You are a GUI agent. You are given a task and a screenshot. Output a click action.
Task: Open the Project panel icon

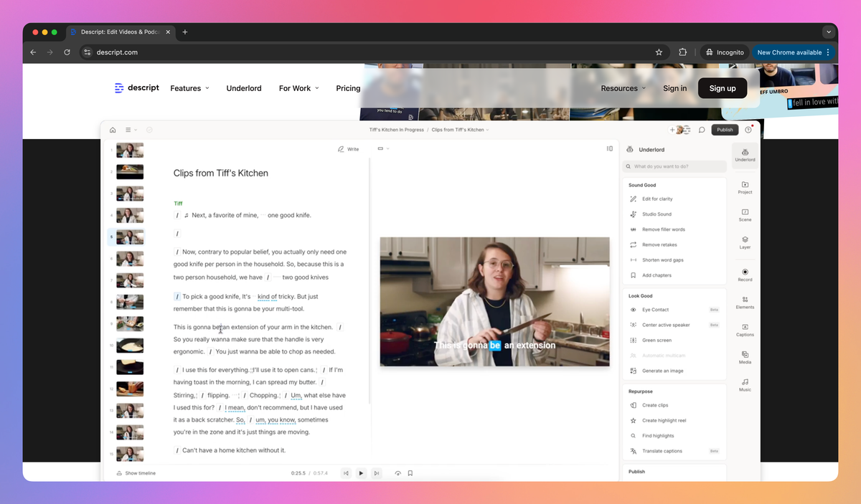pos(745,188)
